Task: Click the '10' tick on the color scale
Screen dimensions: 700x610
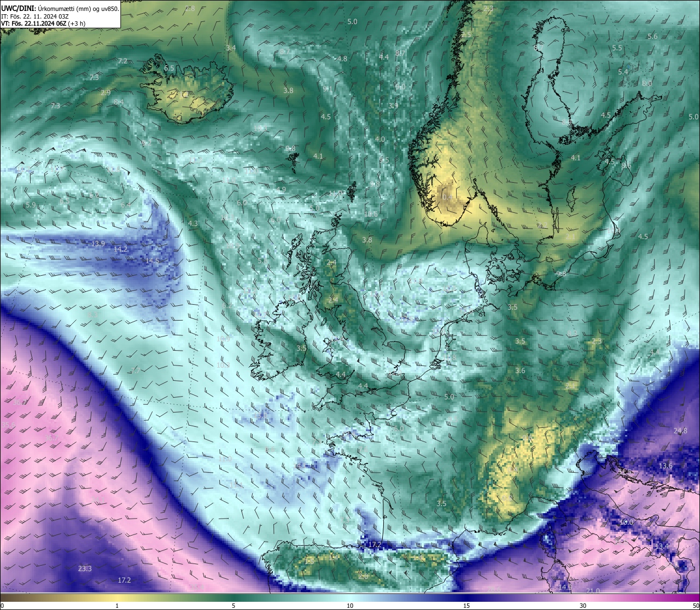Action: pyautogui.click(x=350, y=606)
